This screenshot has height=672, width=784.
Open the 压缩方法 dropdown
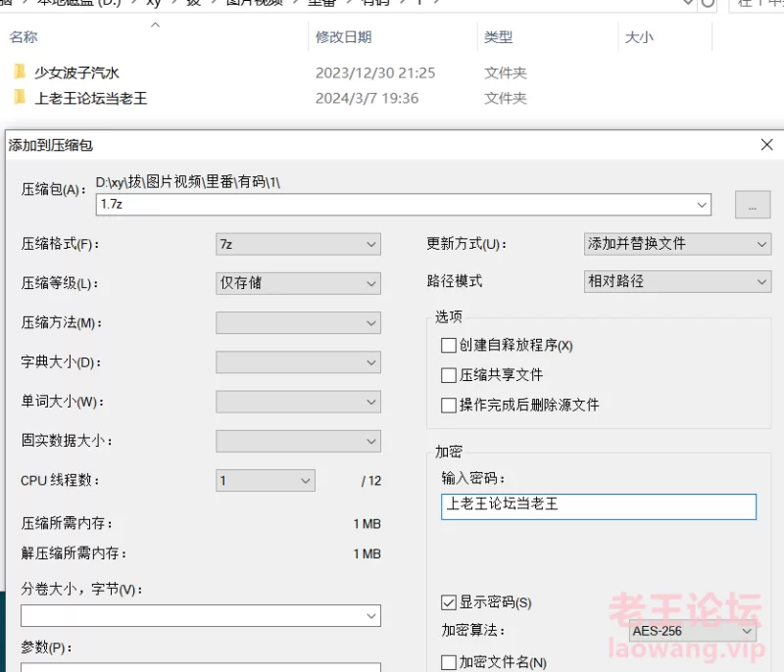coord(298,322)
